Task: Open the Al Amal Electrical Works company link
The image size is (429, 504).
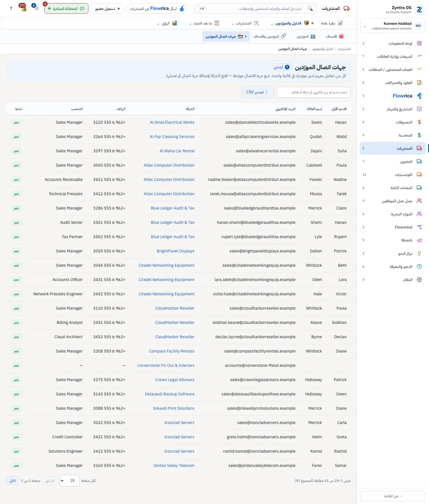Action: click(172, 122)
